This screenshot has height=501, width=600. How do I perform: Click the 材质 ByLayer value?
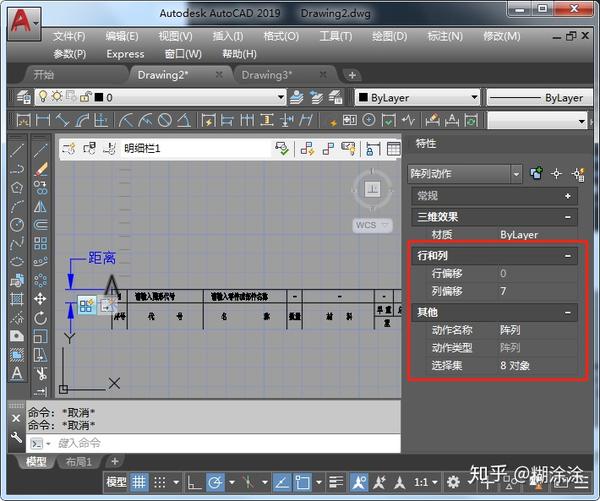[538, 235]
